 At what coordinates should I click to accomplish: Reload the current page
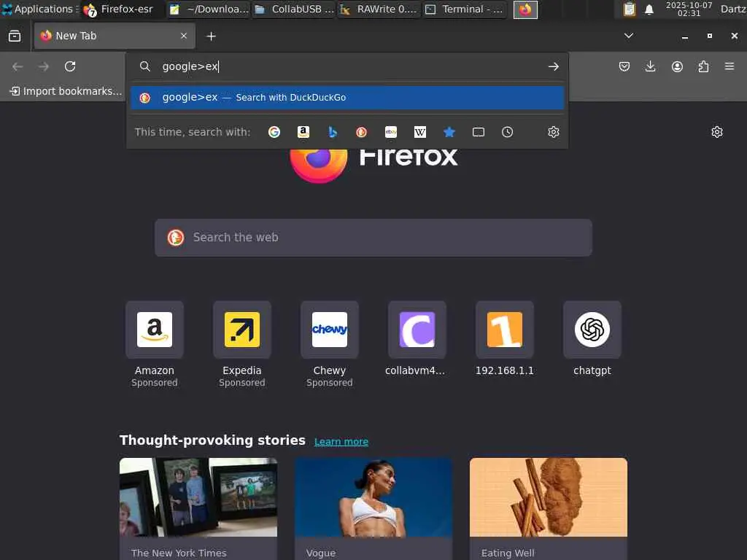70,66
